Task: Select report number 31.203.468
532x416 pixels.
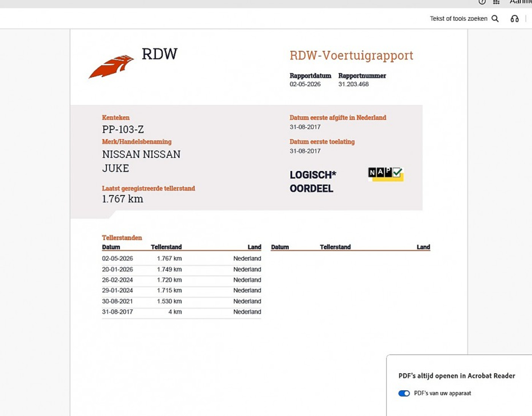Action: coord(353,84)
